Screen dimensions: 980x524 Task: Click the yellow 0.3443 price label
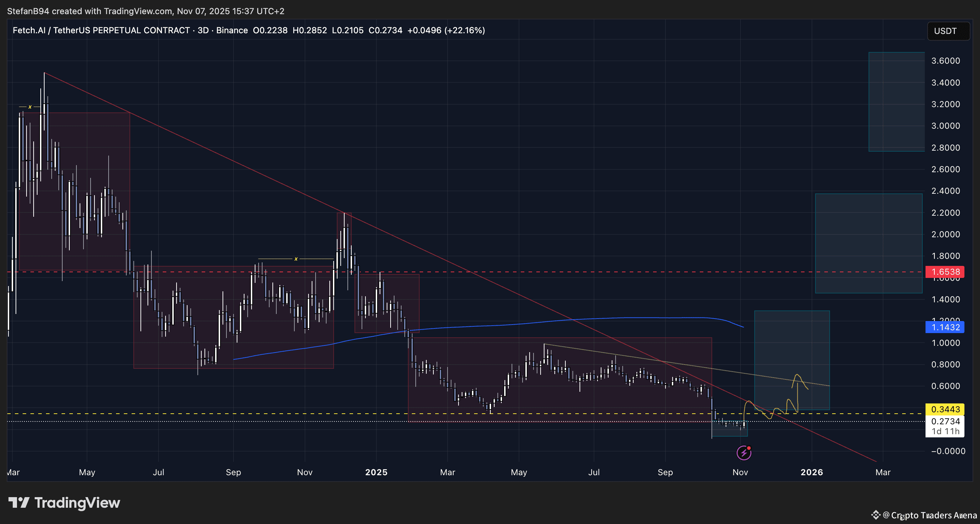(x=945, y=409)
